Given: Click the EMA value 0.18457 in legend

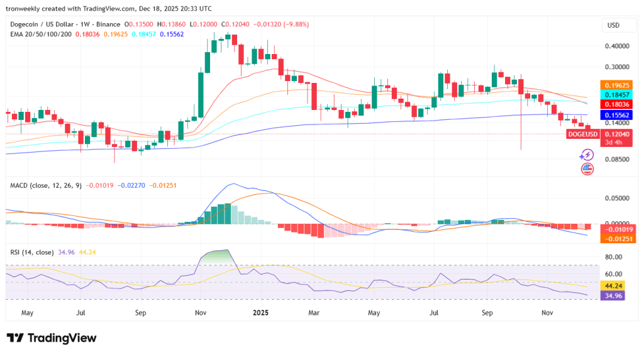Looking at the screenshot, I should [x=144, y=35].
